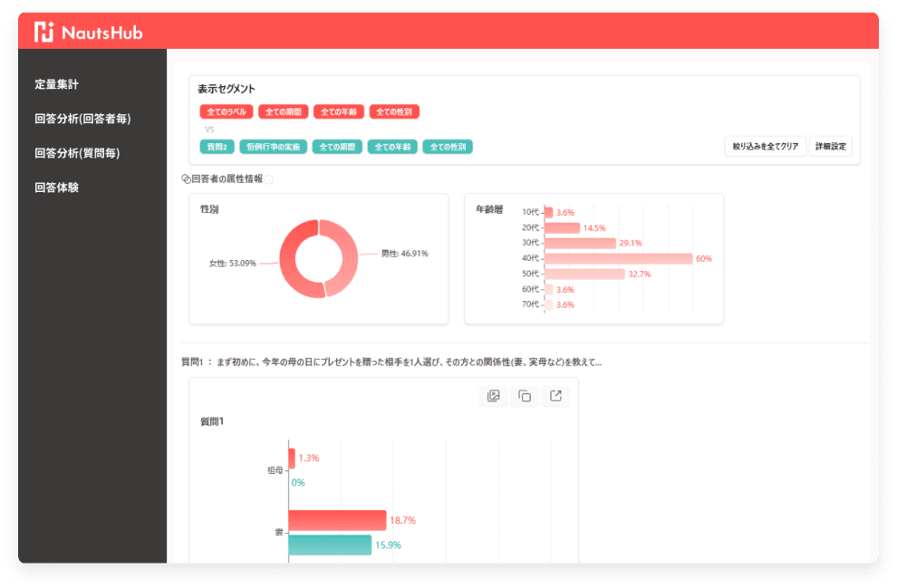Click the NautsHub logo icon
The image size is (897, 588).
tap(44, 33)
